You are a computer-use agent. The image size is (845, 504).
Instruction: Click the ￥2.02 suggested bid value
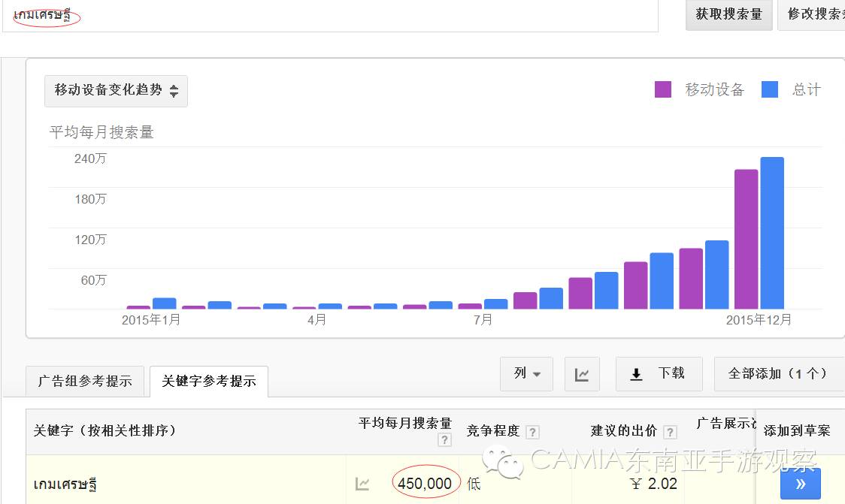[x=654, y=484]
